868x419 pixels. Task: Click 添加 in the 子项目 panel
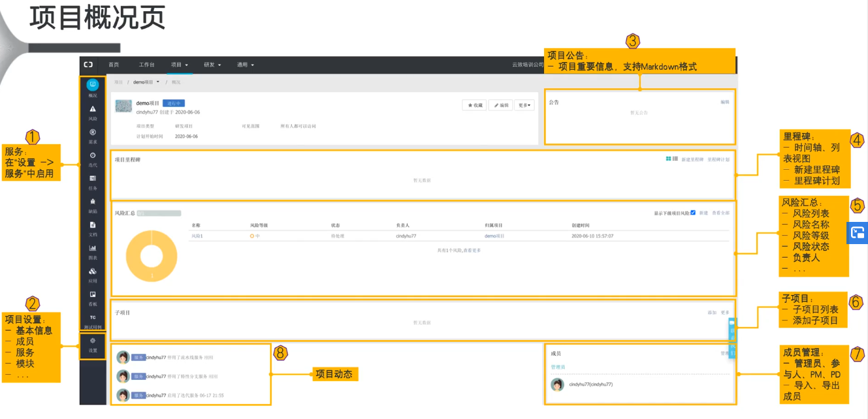[712, 313]
